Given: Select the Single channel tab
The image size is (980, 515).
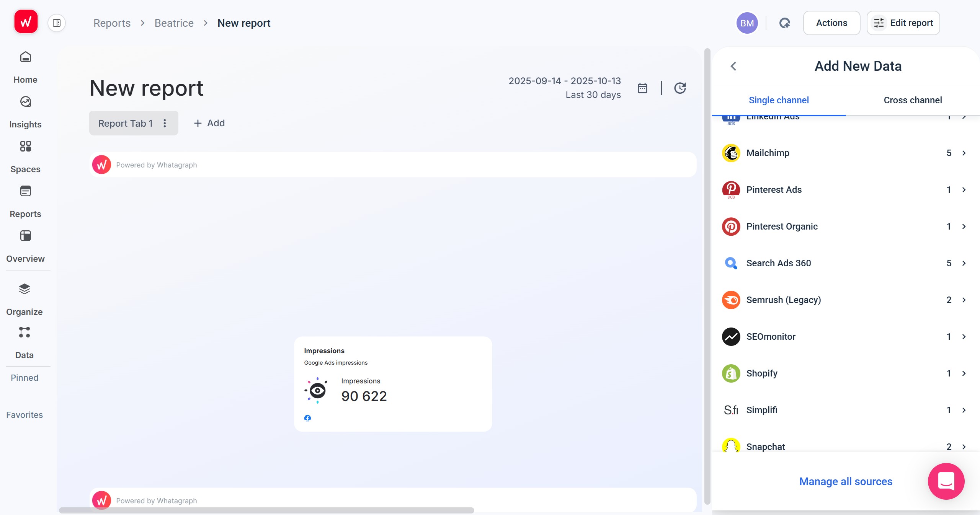Looking at the screenshot, I should [779, 100].
